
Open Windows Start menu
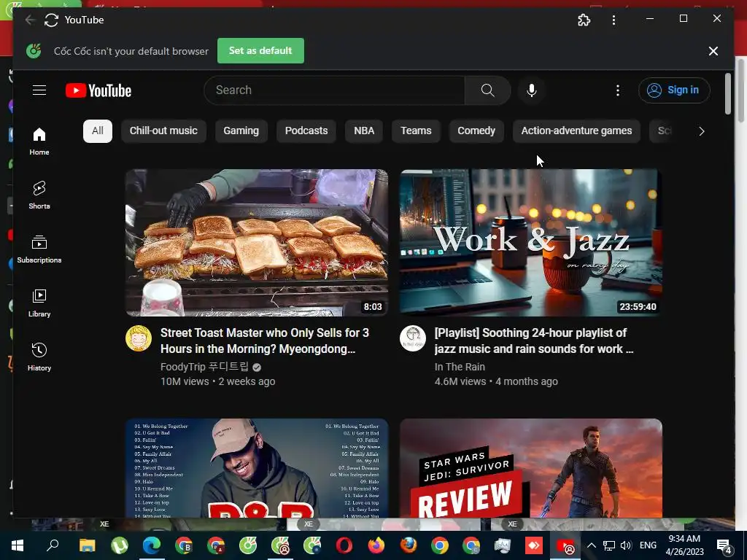(18, 545)
